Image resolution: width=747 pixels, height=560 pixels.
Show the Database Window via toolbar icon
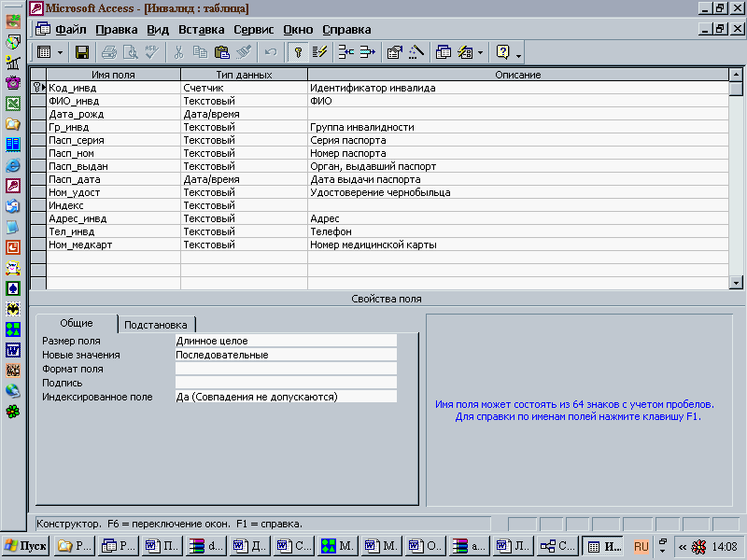444,52
